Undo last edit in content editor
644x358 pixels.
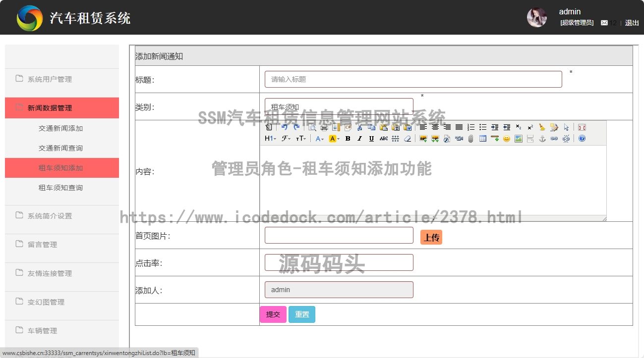(285, 127)
